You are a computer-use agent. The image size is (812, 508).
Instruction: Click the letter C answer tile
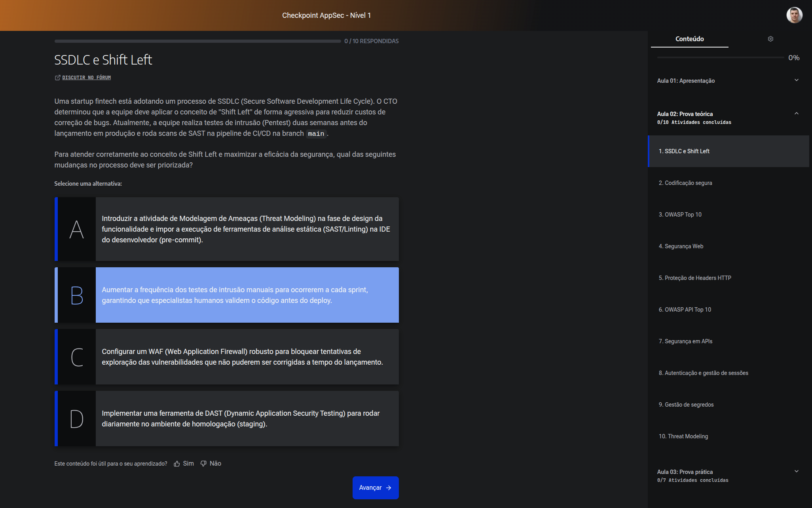76,357
